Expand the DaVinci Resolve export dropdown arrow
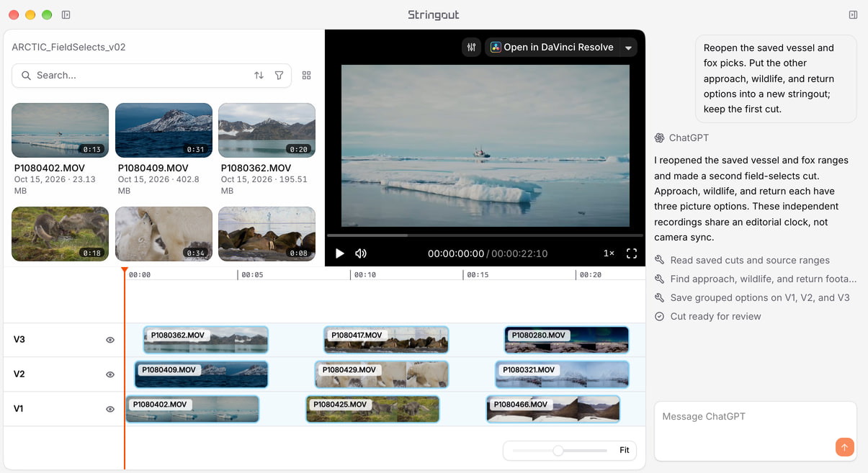 coord(628,48)
